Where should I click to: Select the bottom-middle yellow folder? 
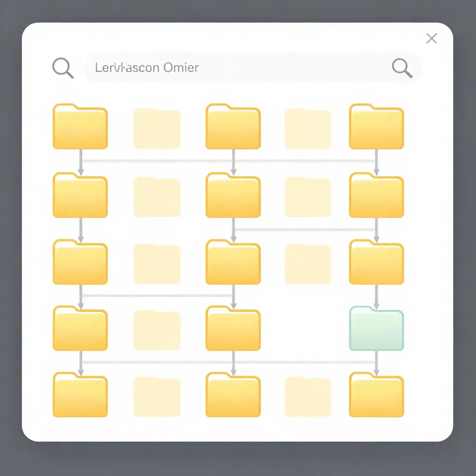pos(233,395)
